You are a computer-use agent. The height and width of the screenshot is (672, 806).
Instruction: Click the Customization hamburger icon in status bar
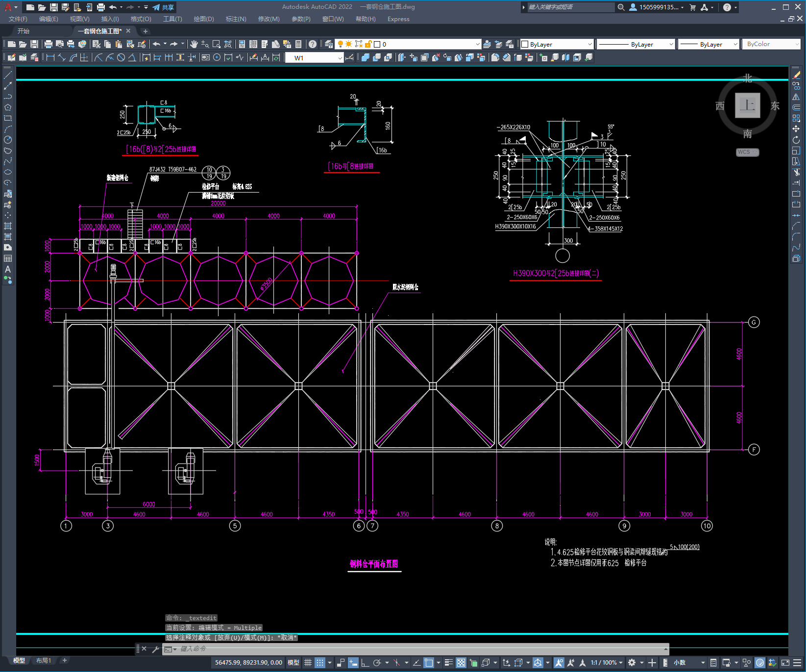click(798, 663)
